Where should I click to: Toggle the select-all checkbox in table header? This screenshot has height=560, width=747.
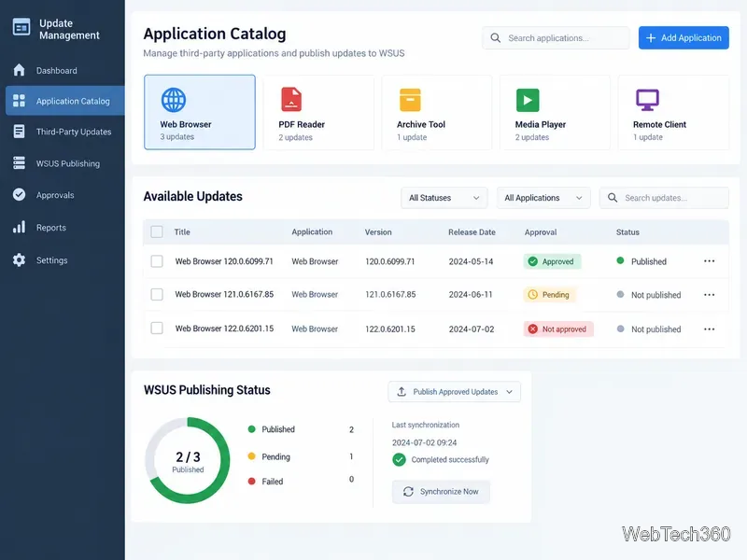click(x=157, y=231)
